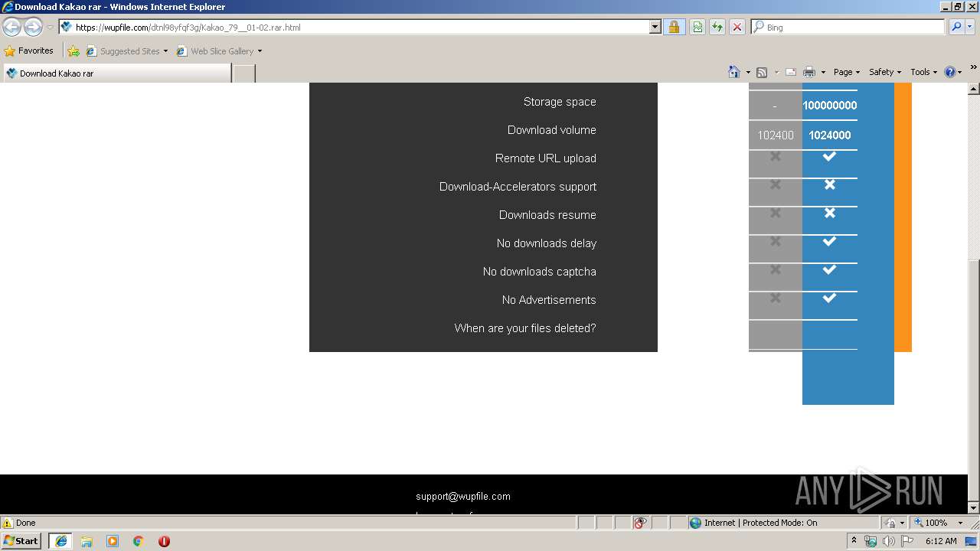Click the Add to Favorites Bar icon
980x551 pixels.
pyautogui.click(x=73, y=51)
